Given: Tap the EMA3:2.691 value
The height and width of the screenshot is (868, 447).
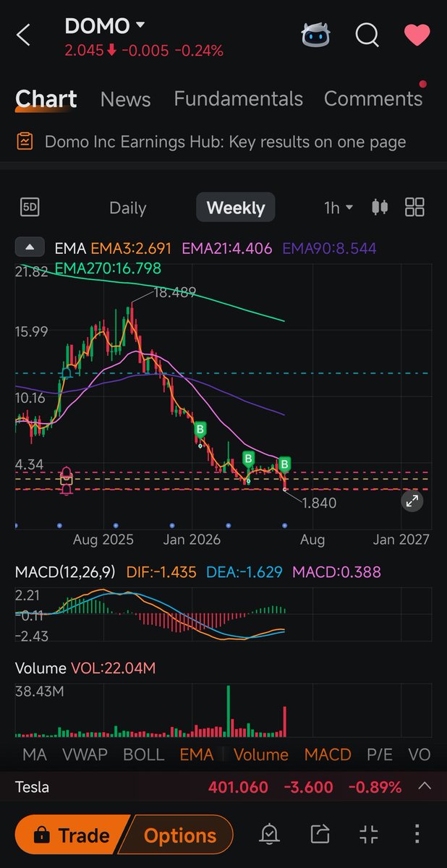Looking at the screenshot, I should [x=131, y=249].
